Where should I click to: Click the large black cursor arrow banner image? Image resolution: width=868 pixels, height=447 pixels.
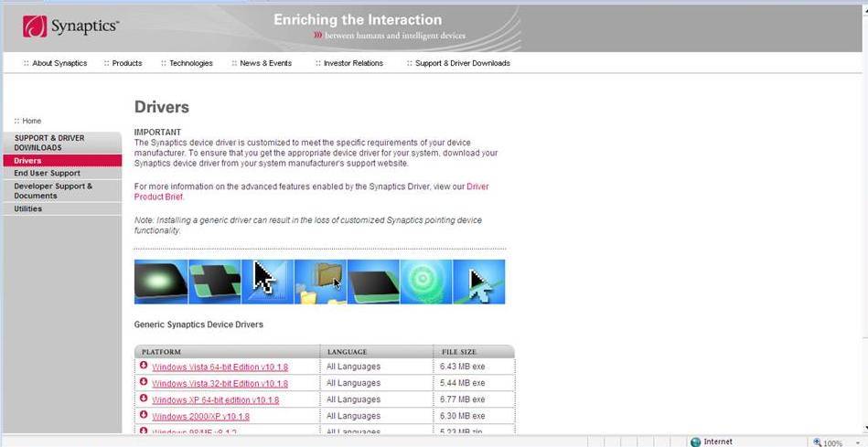[267, 282]
